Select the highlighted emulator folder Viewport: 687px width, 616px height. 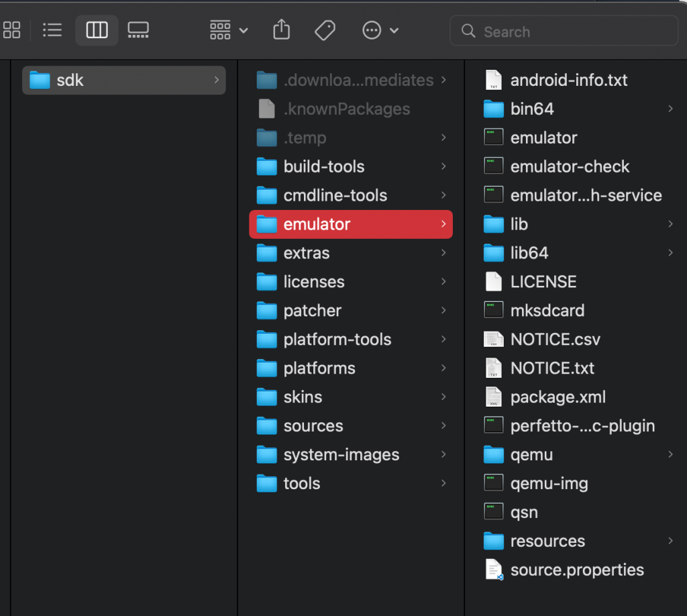(351, 224)
